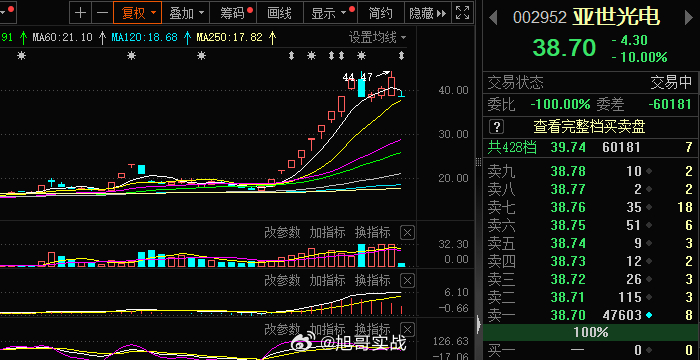
Task: Select the 卖一 price 38.70
Action: point(568,315)
